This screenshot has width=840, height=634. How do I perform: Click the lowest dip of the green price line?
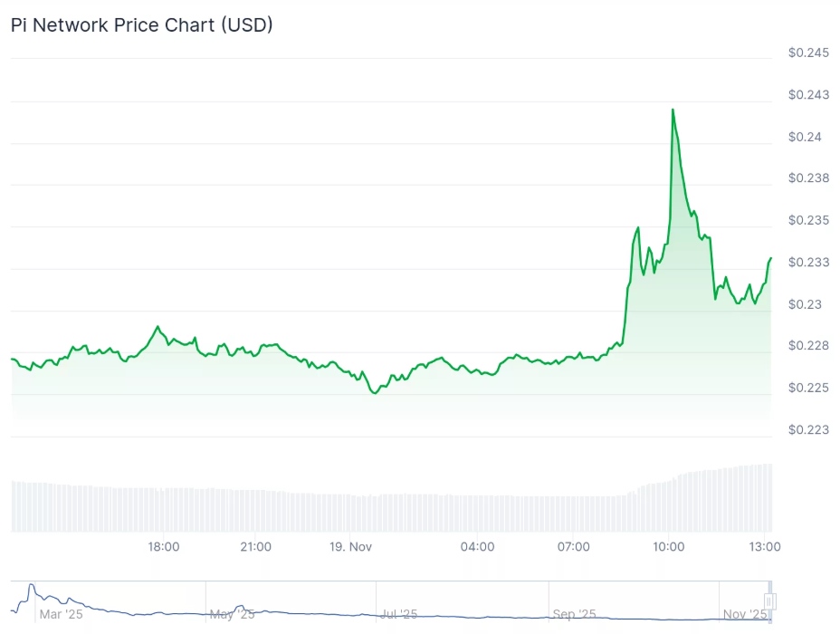point(374,393)
